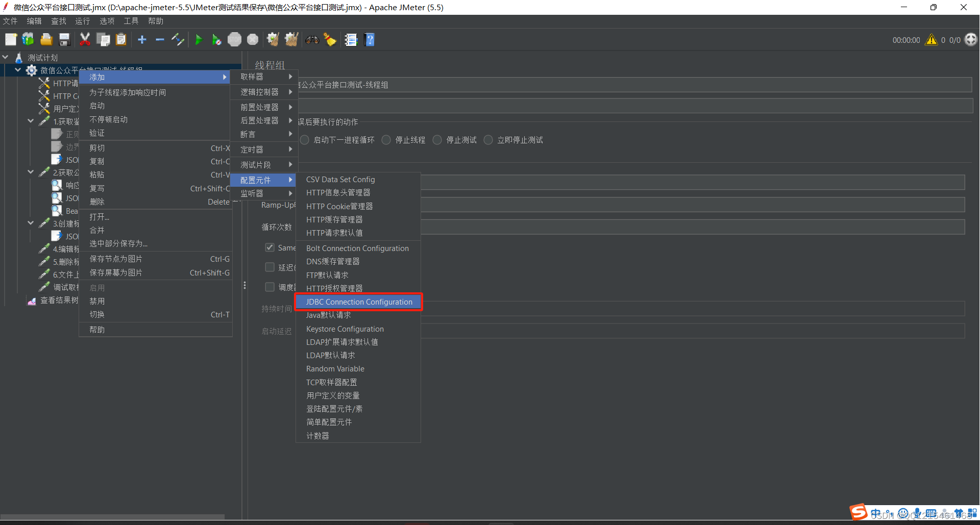Collapse all nodes with minus icon
Viewport: 980px width, 525px height.
pyautogui.click(x=160, y=39)
